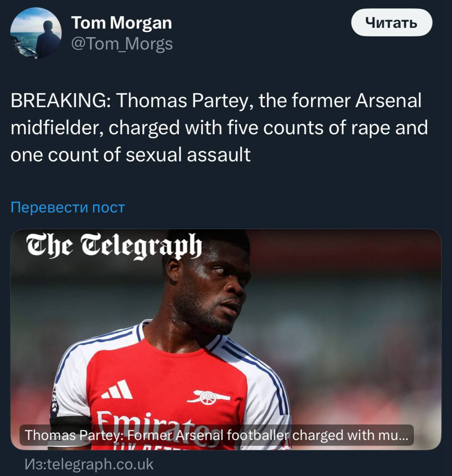Click the Adidas logo on the jersey

[x=118, y=390]
